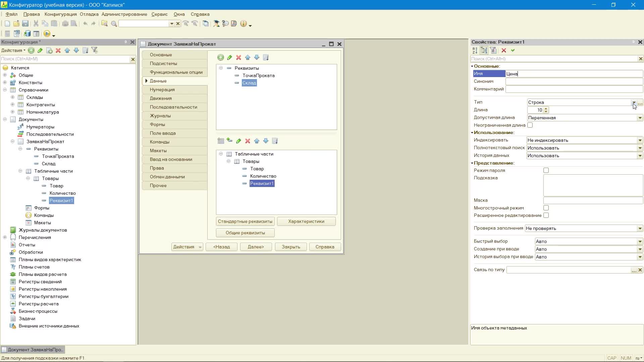The height and width of the screenshot is (362, 644).
Task: Open the Syntax Assistant graduate icon
Action: (216, 23)
